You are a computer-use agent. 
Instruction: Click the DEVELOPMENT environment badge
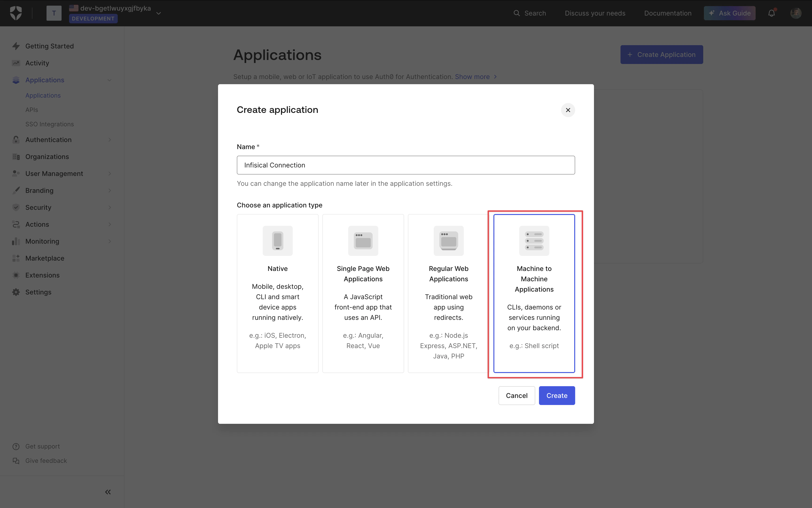(x=93, y=19)
